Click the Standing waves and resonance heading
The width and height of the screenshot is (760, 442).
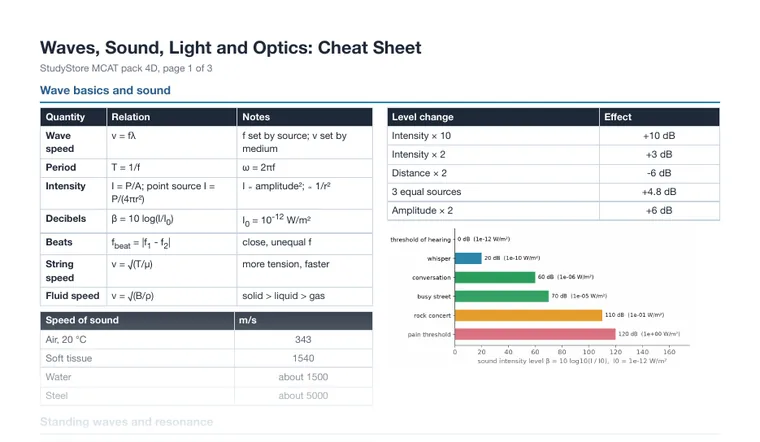[127, 422]
